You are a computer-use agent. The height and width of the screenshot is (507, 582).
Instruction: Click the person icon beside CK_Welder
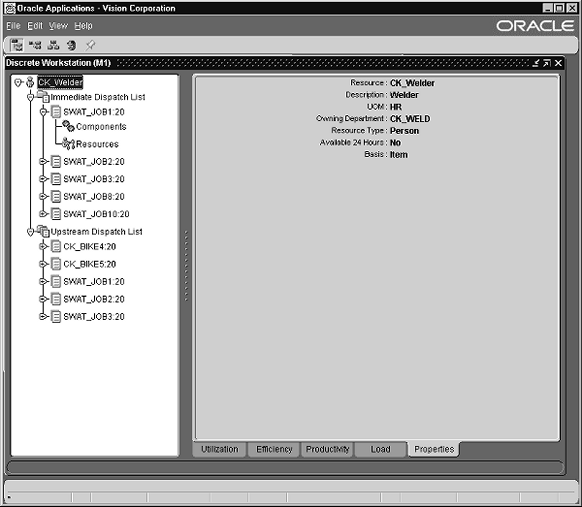click(30, 82)
